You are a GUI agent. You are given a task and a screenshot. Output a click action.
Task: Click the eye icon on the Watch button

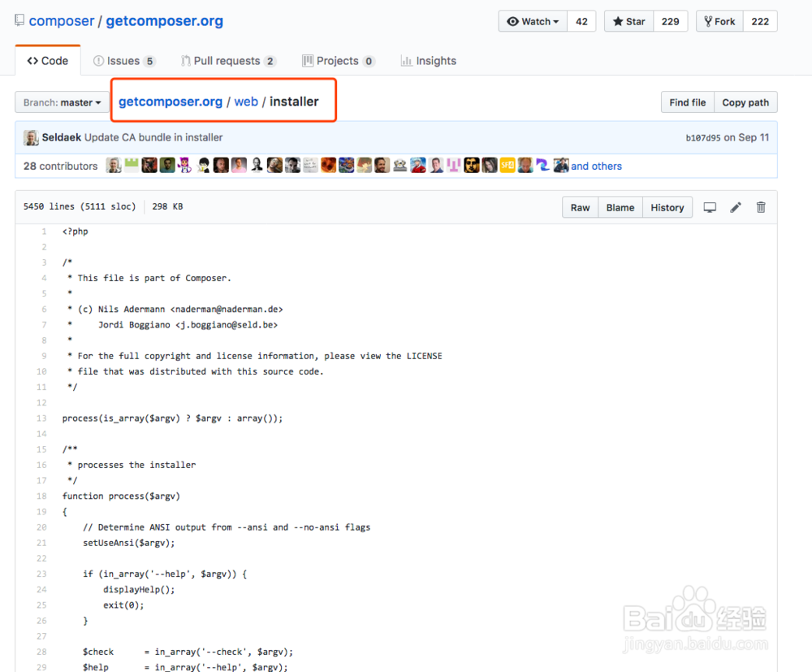click(512, 21)
